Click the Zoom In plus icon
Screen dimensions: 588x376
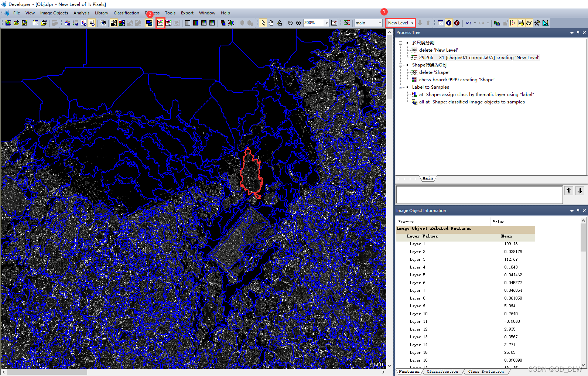pos(298,23)
